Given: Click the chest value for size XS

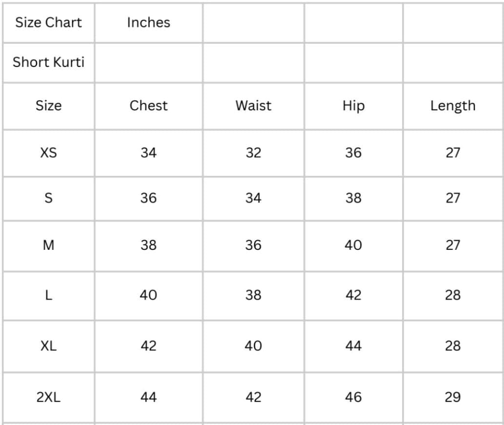Looking at the screenshot, I should [148, 153].
